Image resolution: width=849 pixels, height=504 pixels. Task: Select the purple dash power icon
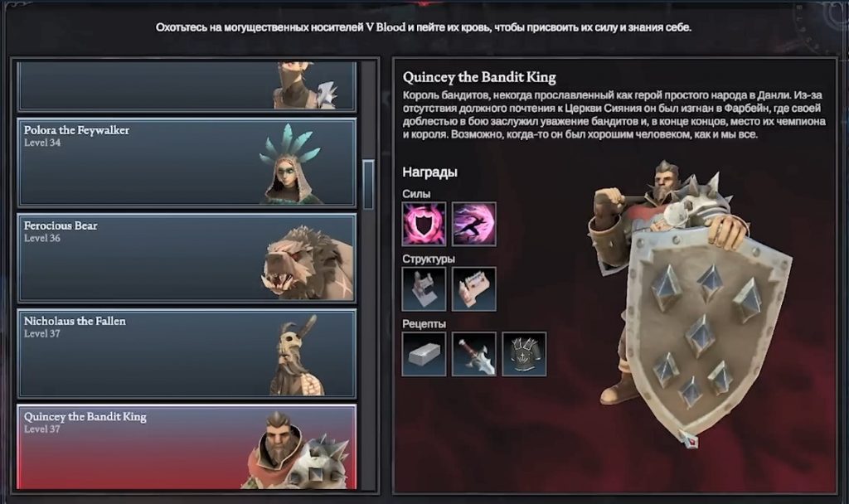[x=473, y=224]
